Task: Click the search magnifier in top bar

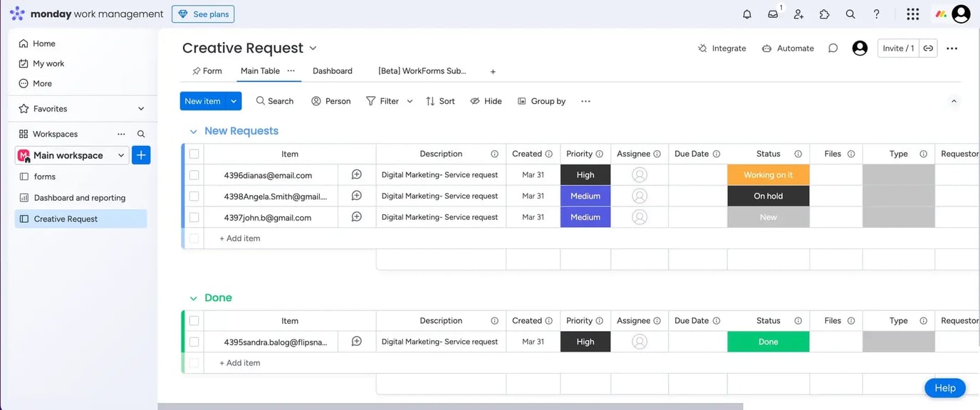Action: click(850, 14)
